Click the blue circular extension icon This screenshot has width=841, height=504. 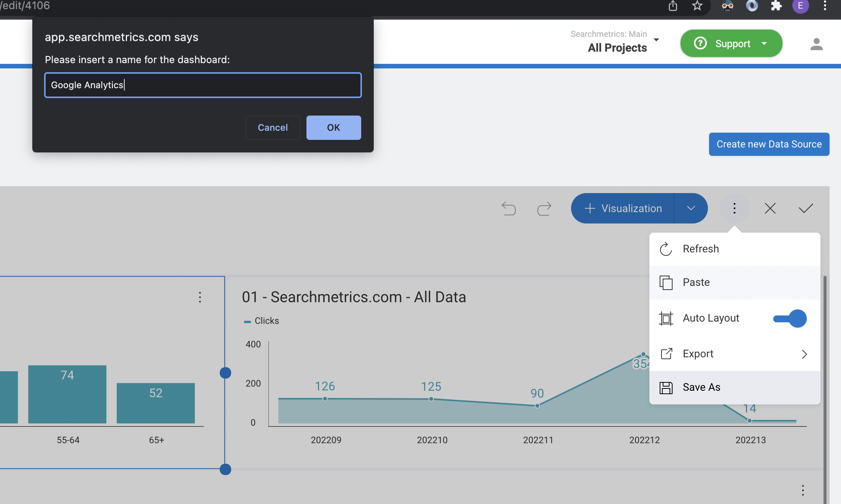(x=752, y=6)
